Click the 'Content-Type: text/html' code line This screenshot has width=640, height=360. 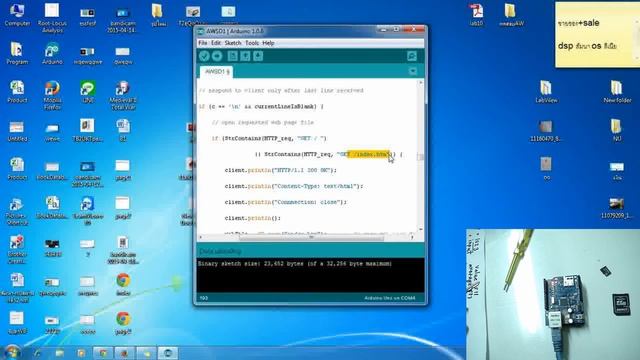[293, 186]
